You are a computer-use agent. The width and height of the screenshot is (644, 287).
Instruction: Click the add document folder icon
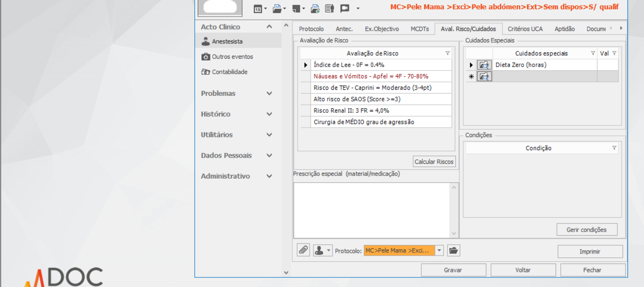[315, 8]
